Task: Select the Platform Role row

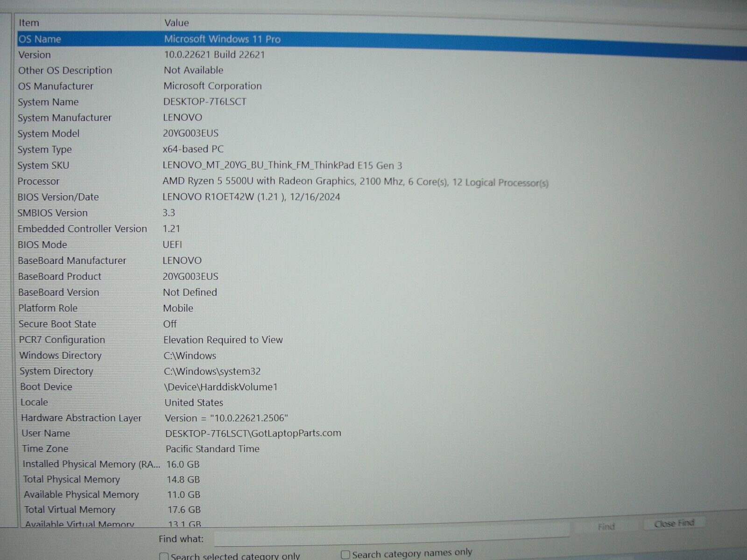Action: (x=381, y=308)
